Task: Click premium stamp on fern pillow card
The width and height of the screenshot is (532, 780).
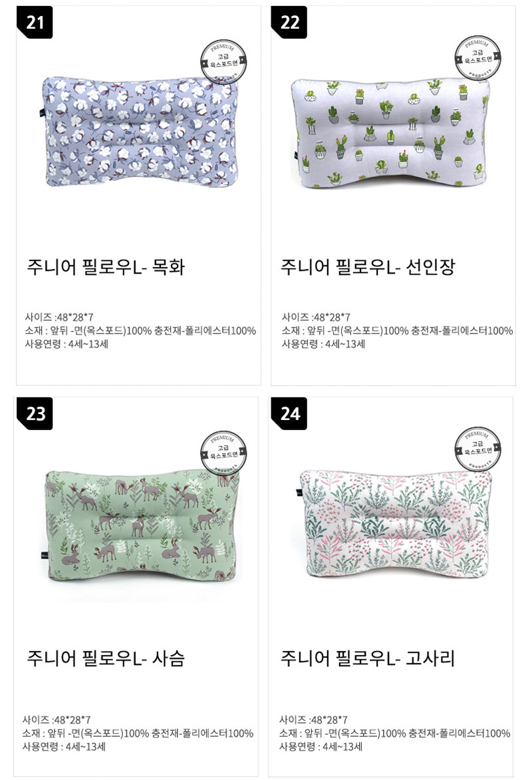Action: click(x=478, y=450)
